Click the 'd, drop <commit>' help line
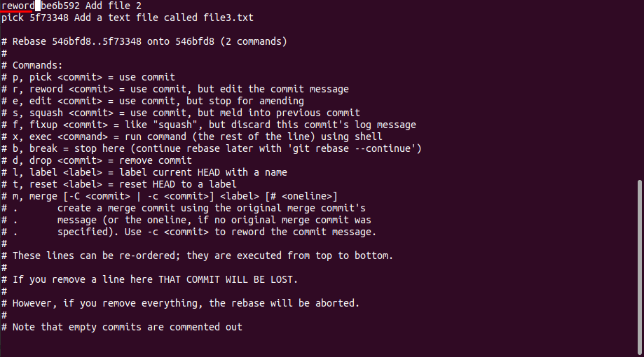 97,160
